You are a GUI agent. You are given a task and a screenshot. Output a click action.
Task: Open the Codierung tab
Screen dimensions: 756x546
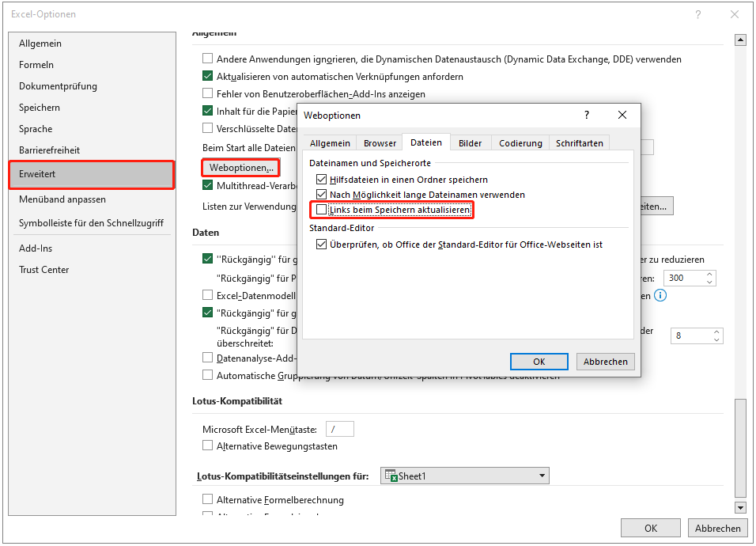tap(520, 143)
